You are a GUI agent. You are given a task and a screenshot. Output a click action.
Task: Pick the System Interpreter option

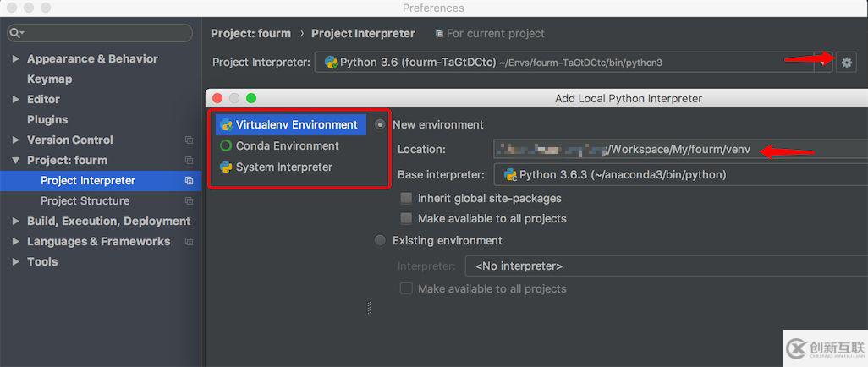click(283, 167)
